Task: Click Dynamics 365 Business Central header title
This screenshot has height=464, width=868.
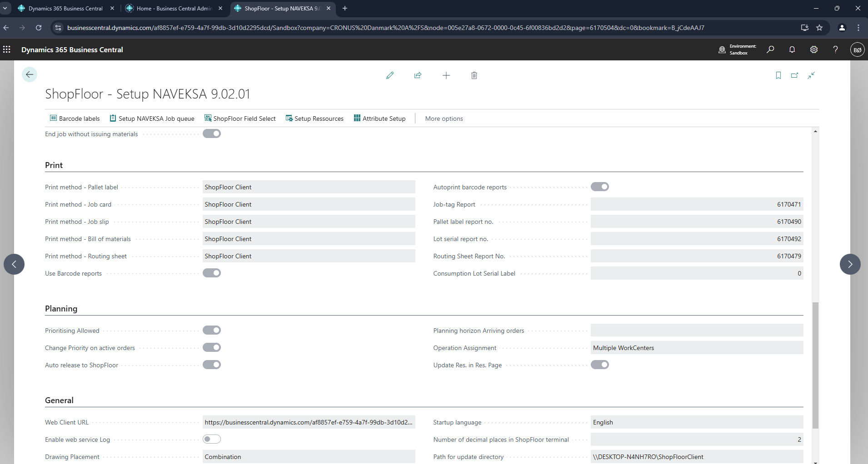Action: coord(72,49)
